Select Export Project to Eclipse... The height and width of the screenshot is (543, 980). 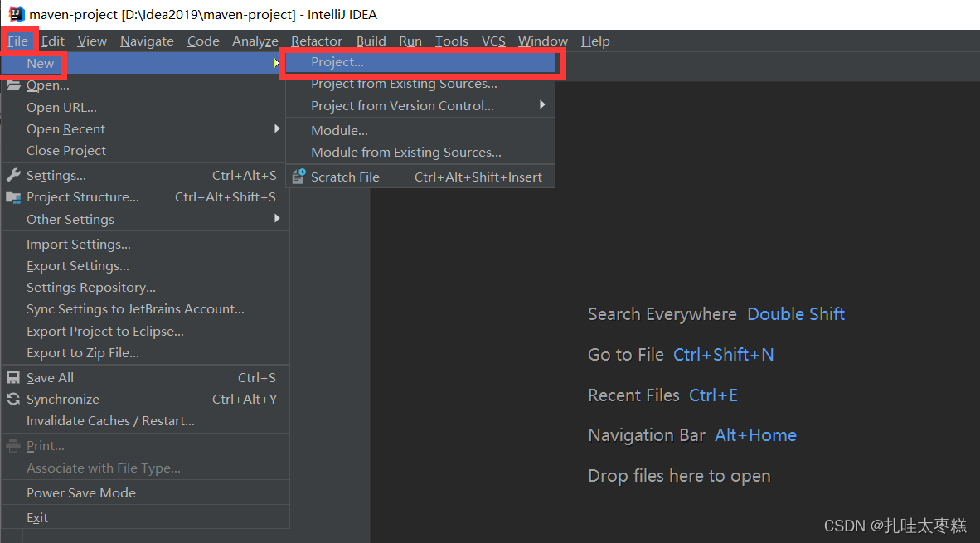[x=145, y=331]
